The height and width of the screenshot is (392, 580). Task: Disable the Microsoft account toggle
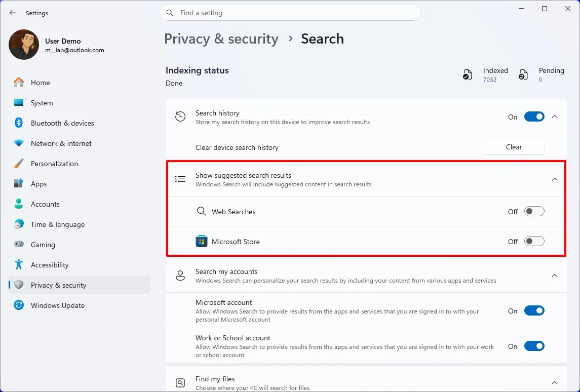534,310
